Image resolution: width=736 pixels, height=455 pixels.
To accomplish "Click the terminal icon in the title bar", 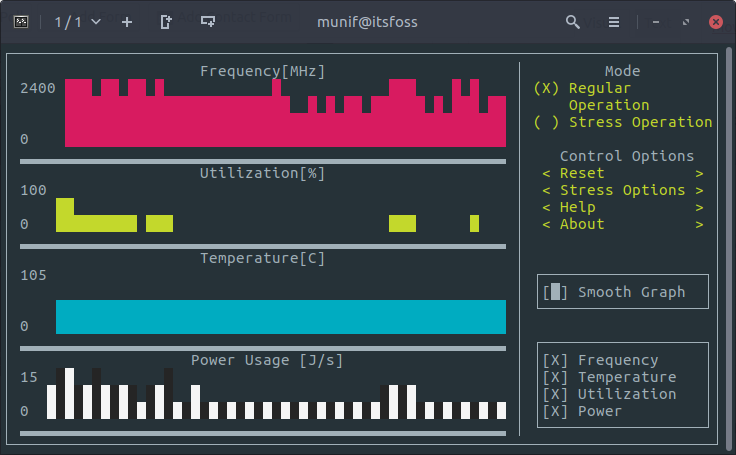I will click(x=21, y=21).
